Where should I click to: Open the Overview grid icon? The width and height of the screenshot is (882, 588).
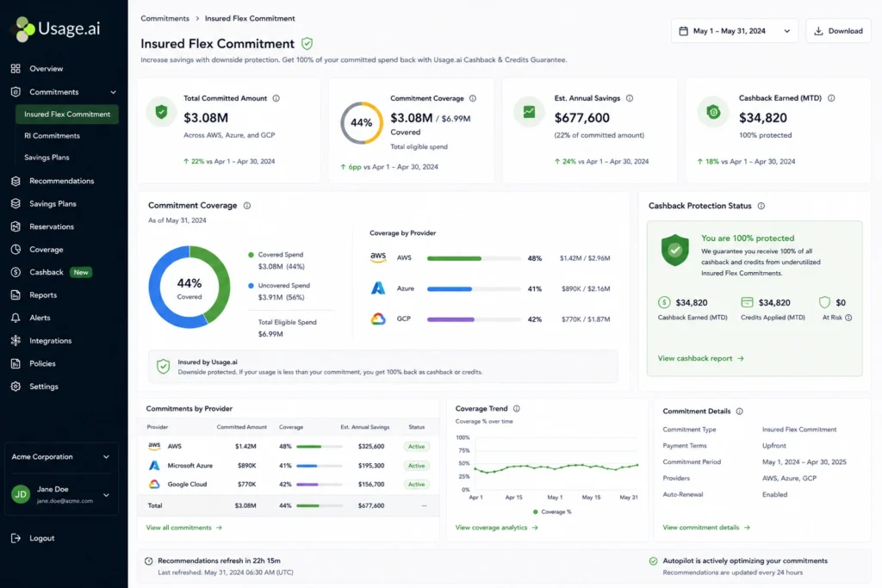[x=16, y=69]
